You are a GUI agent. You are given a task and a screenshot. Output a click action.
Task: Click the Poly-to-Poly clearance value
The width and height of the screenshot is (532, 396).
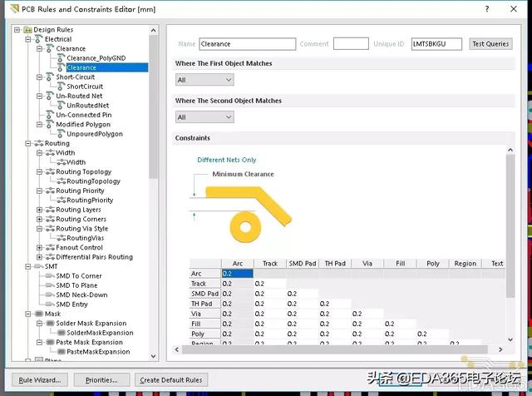[x=422, y=334]
